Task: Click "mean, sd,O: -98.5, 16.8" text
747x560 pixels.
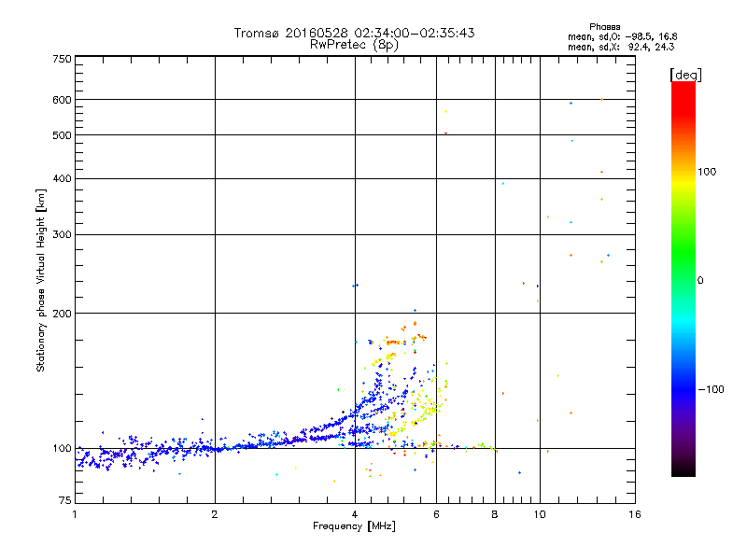Action: 622,36
